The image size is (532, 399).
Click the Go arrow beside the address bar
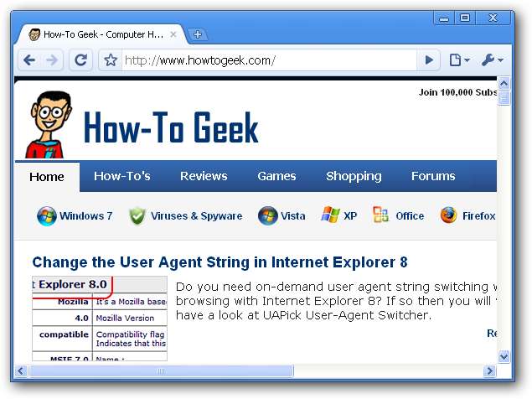coord(429,60)
